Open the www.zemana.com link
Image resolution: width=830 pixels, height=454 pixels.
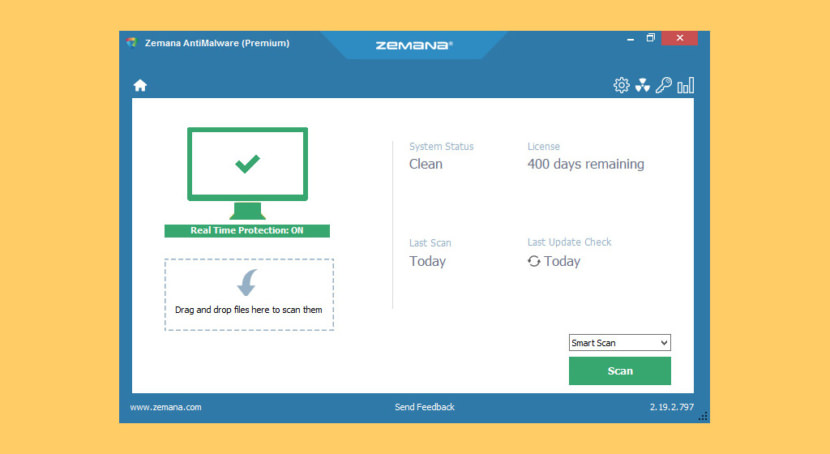coord(166,407)
